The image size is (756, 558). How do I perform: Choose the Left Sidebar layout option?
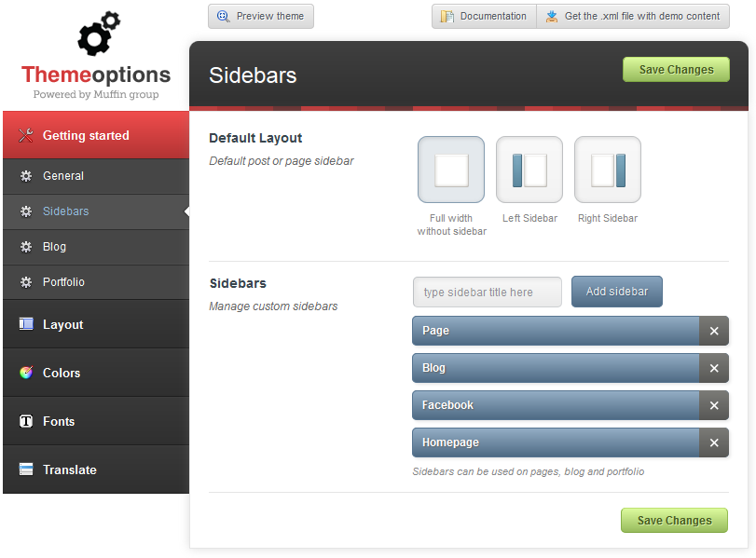(529, 170)
